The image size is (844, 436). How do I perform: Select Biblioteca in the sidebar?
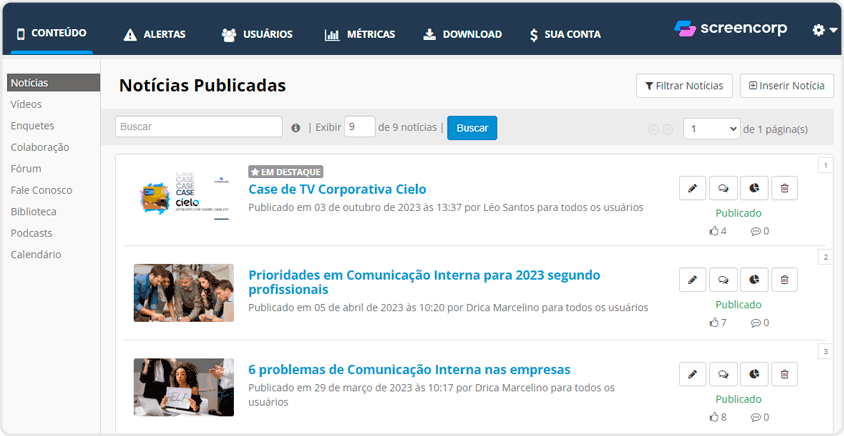click(x=33, y=212)
